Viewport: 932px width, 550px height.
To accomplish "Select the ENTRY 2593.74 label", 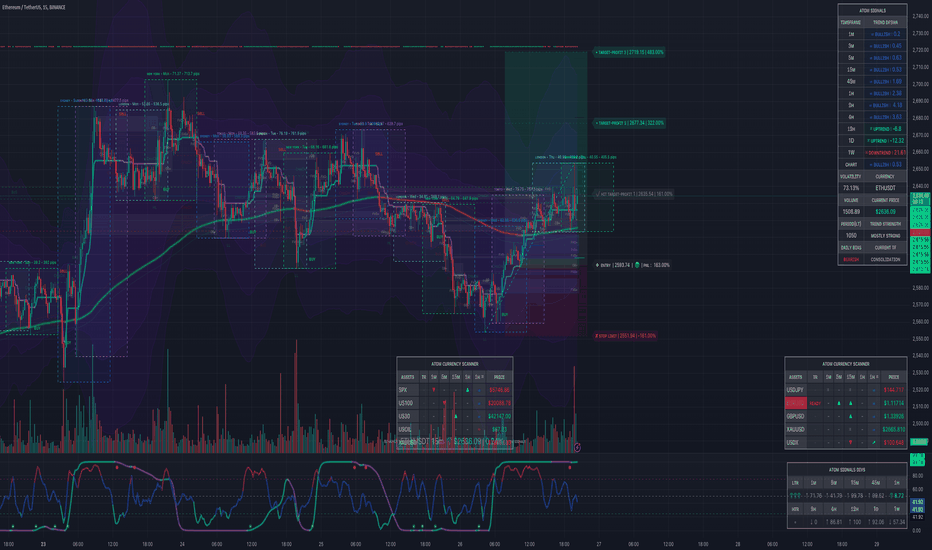I will tap(632, 265).
